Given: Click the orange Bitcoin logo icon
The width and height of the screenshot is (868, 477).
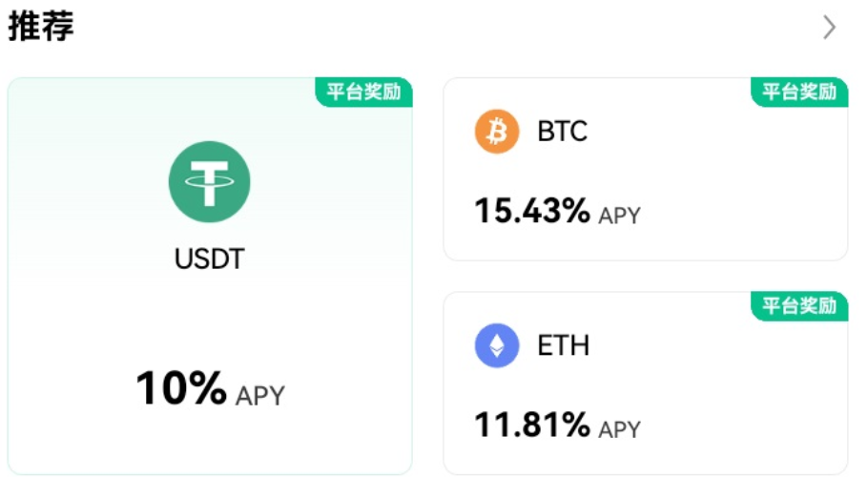Looking at the screenshot, I should pyautogui.click(x=497, y=132).
